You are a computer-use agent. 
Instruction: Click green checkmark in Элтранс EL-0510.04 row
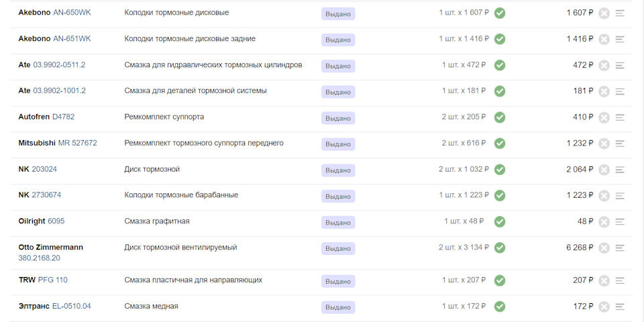point(499,307)
